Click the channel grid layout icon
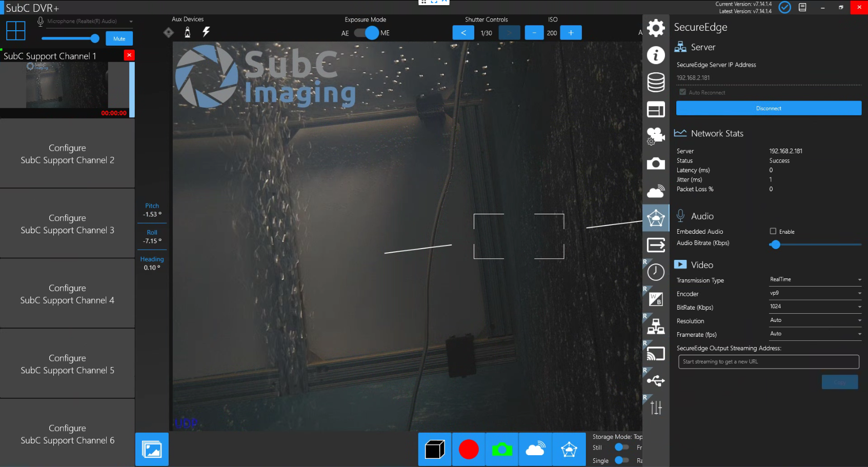 [15, 31]
